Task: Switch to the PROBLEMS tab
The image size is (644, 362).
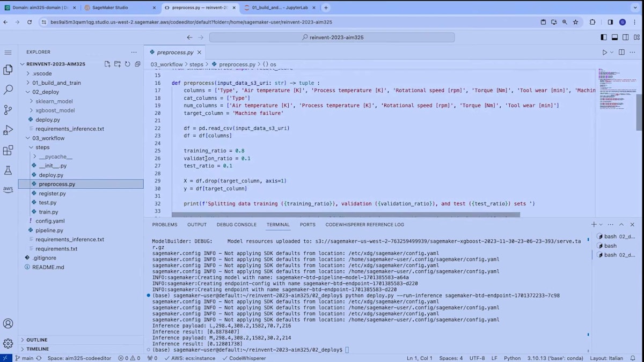Action: pos(164,225)
